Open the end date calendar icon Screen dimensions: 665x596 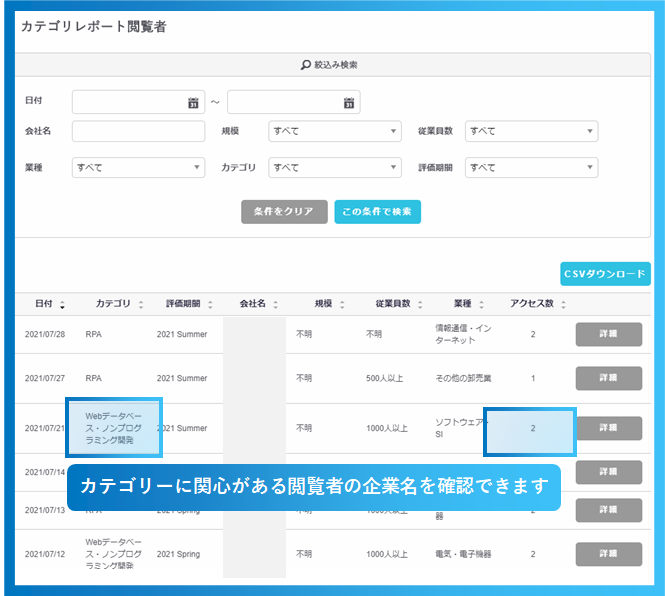pos(348,102)
